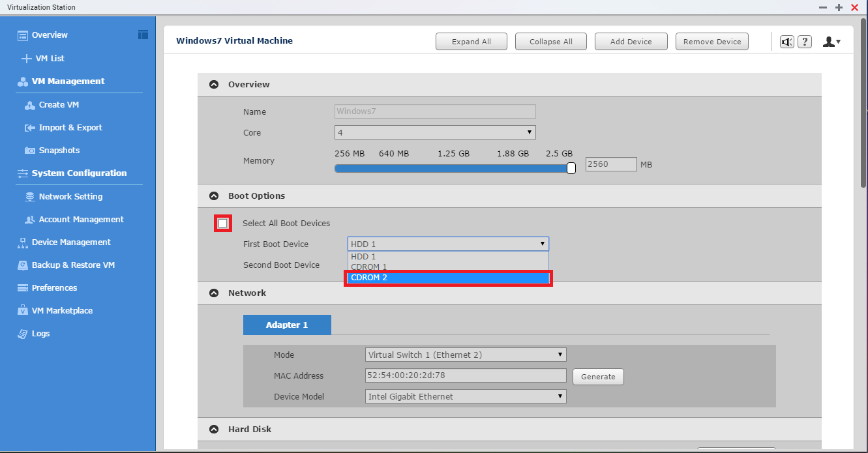Viewport: 868px width, 453px height.
Task: Click the Overview sidebar icon
Action: tap(23, 35)
